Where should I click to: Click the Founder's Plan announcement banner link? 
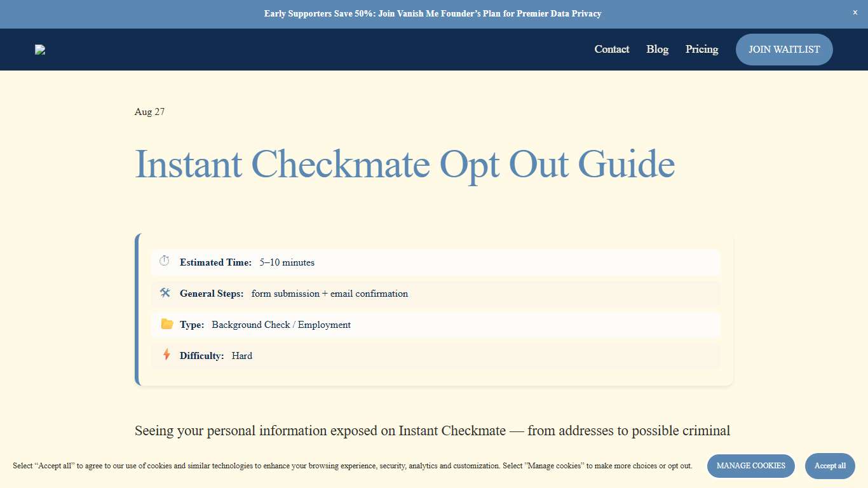click(x=433, y=13)
